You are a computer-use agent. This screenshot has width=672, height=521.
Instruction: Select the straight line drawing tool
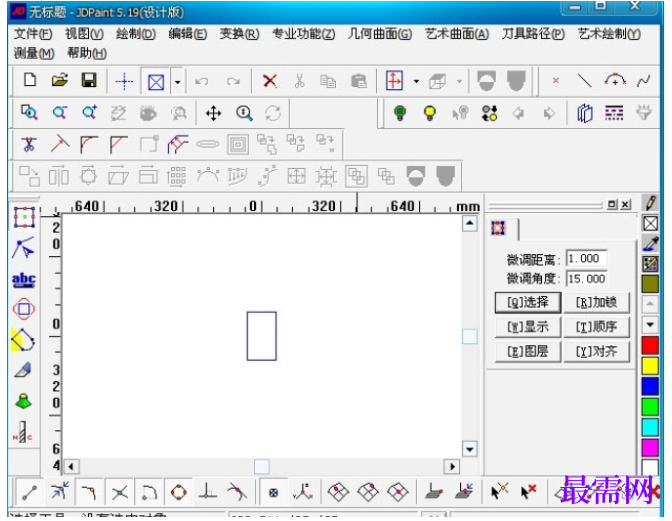pos(585,80)
